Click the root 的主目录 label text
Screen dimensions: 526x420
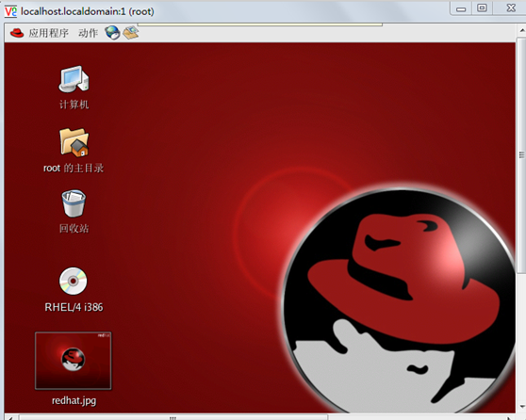click(74, 168)
